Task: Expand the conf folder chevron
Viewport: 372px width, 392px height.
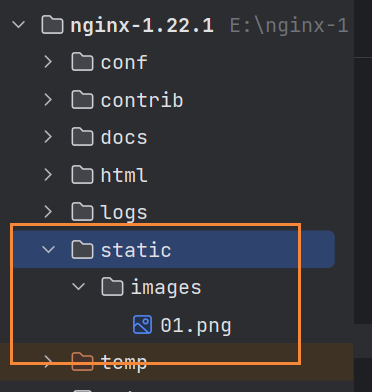Action: click(x=48, y=62)
